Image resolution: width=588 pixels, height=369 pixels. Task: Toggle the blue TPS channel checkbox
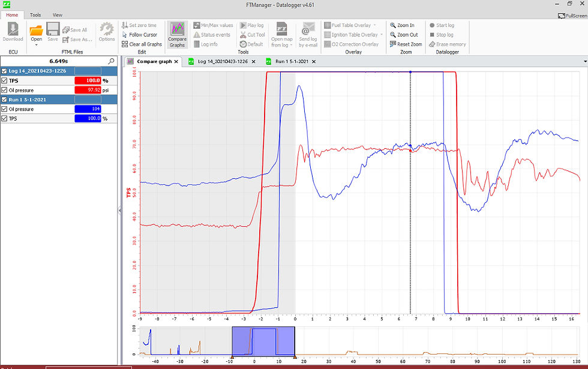pyautogui.click(x=5, y=118)
